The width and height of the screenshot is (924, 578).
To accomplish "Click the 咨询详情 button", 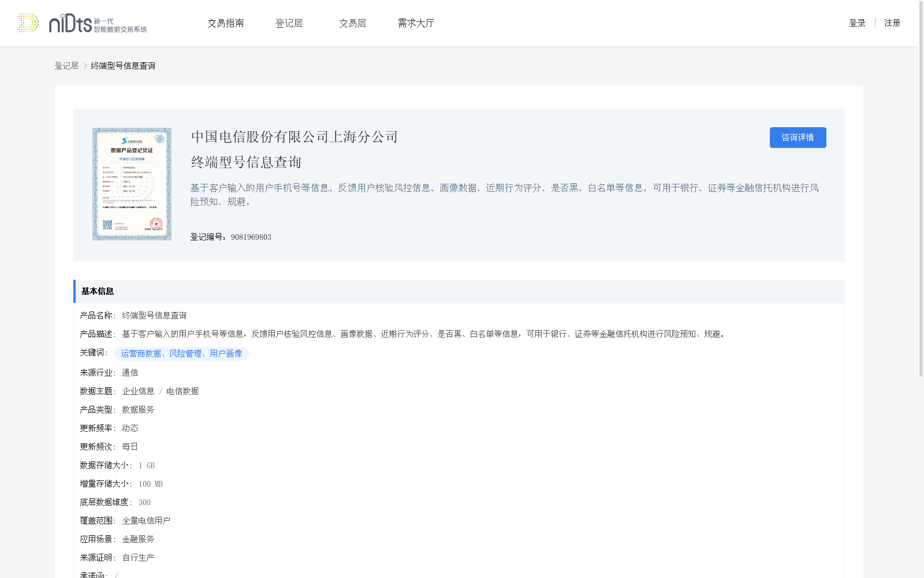I will [x=798, y=138].
